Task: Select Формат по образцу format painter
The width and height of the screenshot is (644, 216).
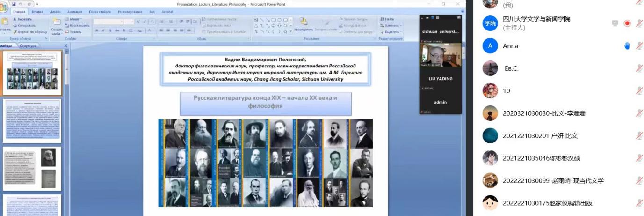Action: coord(30,32)
